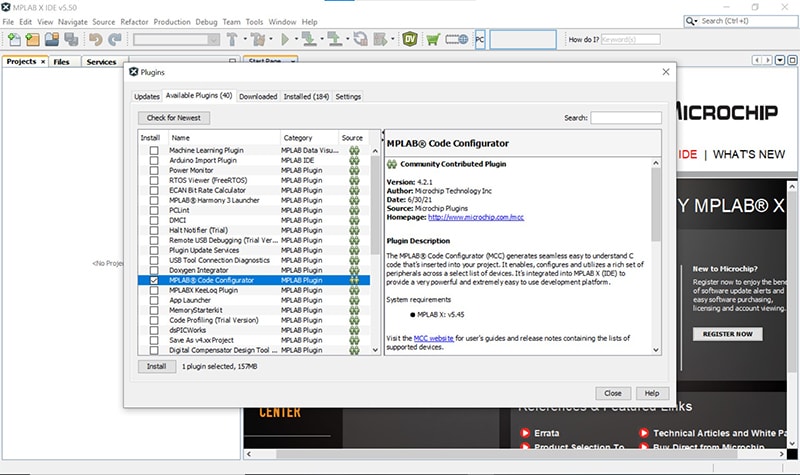The image size is (800, 475).
Task: Click community source icon for Arduino Import Plugin
Action: click(x=354, y=160)
